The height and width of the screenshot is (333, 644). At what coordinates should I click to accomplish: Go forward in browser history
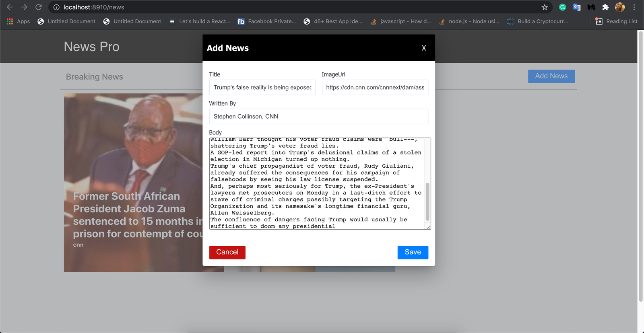pos(24,7)
